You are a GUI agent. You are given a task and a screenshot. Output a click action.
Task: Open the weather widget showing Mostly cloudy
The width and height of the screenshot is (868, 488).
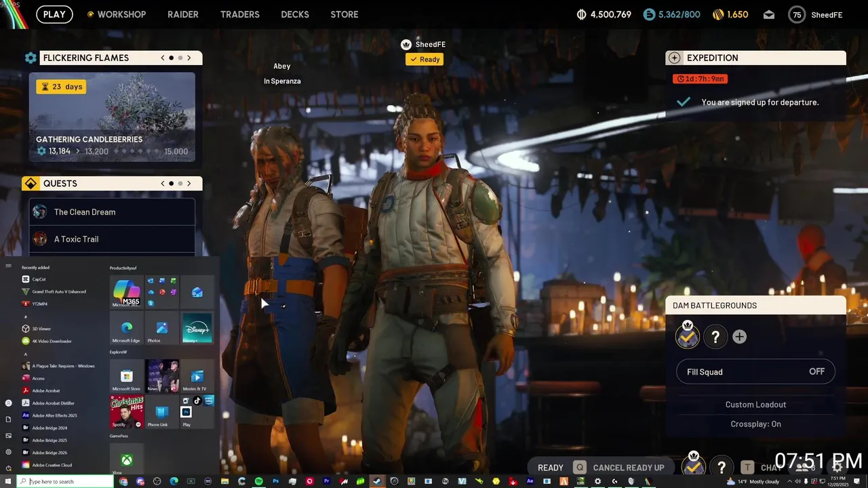[x=753, y=481]
